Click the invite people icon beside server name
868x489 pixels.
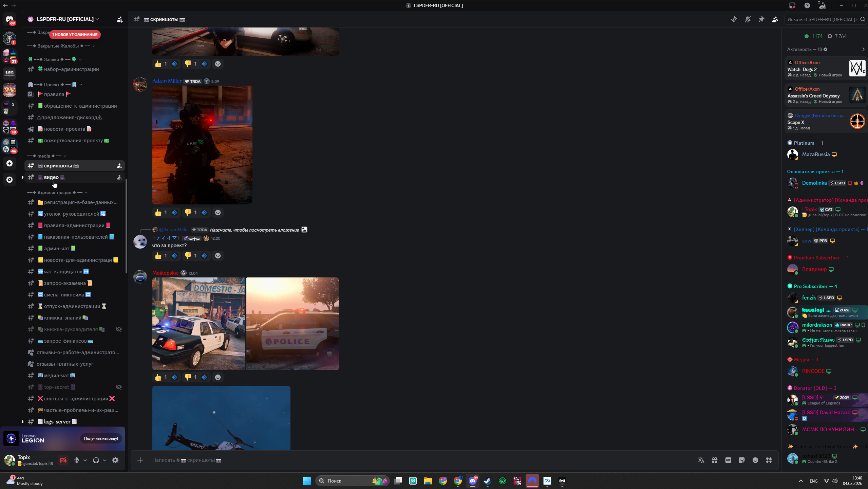120,19
